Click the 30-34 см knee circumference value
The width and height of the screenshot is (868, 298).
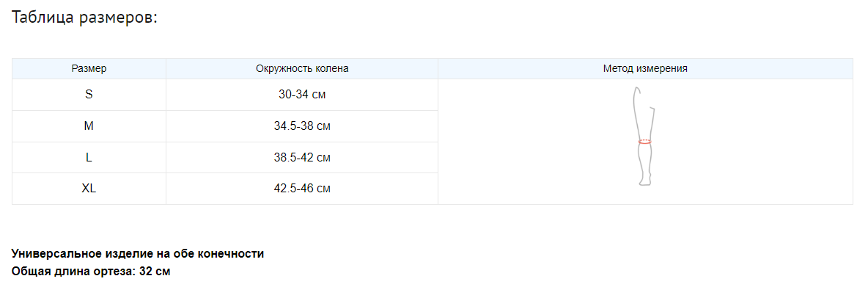click(302, 95)
